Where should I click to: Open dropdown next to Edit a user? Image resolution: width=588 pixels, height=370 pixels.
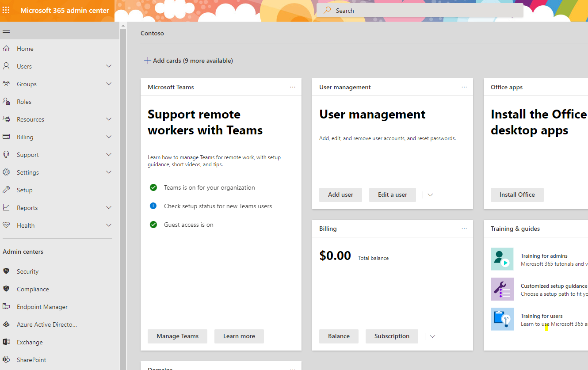pos(430,195)
